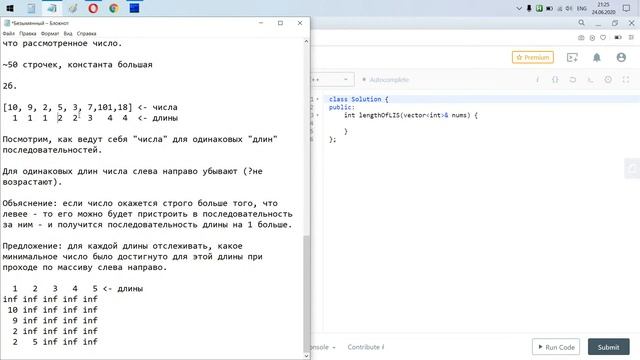Click the browser right-edge side panel tab
The width and height of the screenshot is (640, 360).
(x=632, y=169)
